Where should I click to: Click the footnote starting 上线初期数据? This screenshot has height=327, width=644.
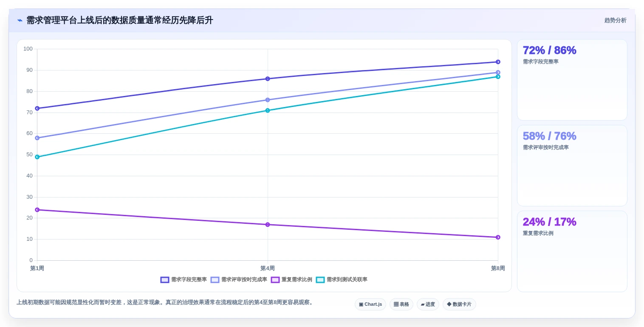pyautogui.click(x=166, y=302)
